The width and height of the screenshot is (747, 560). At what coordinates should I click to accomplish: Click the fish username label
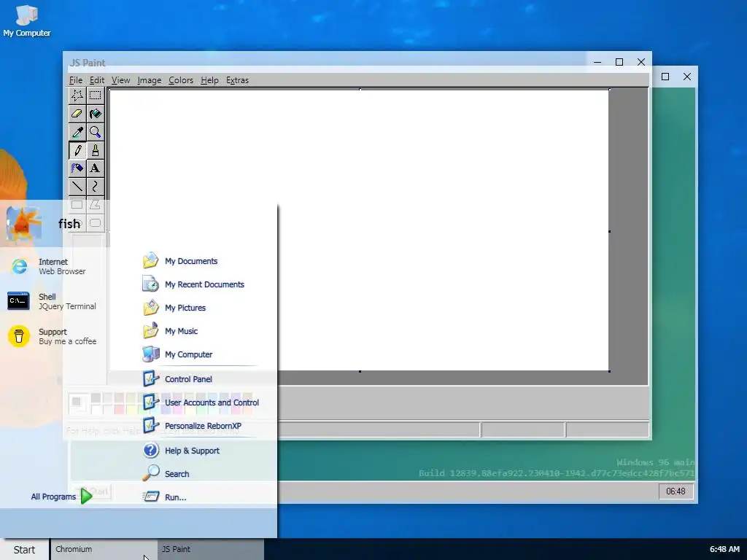[x=69, y=223]
